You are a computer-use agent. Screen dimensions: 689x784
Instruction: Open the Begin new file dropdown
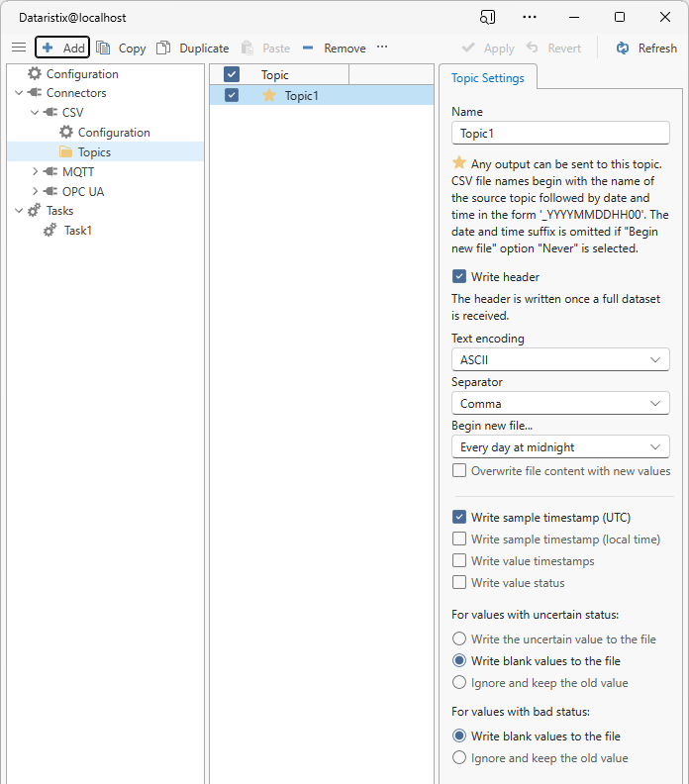coord(560,447)
